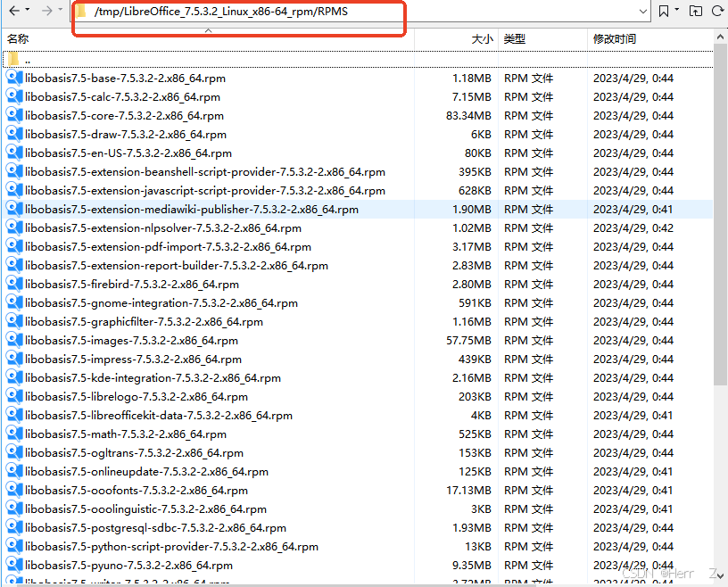Image resolution: width=728 pixels, height=587 pixels.
Task: Click the bookmark icon in the toolbar
Action: [664, 12]
